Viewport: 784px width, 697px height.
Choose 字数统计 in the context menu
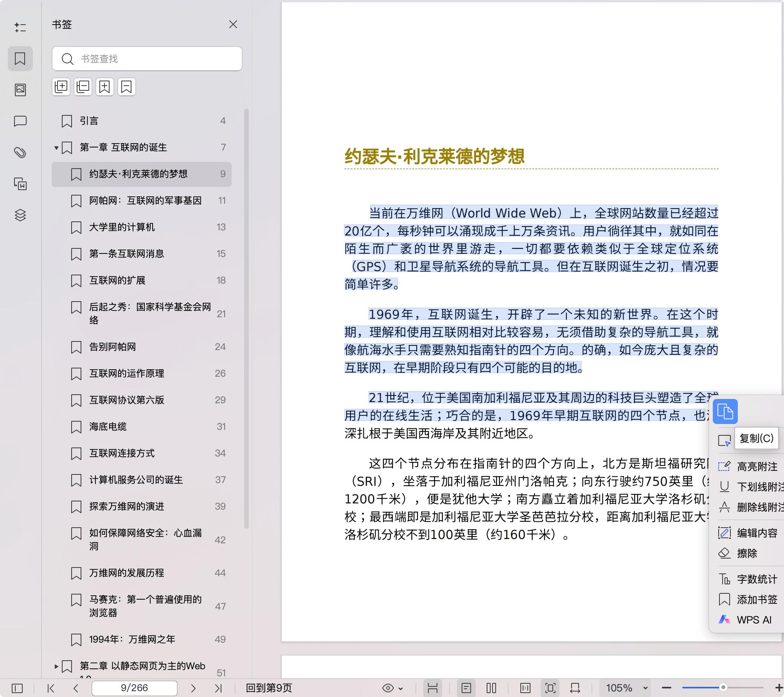pos(756,579)
